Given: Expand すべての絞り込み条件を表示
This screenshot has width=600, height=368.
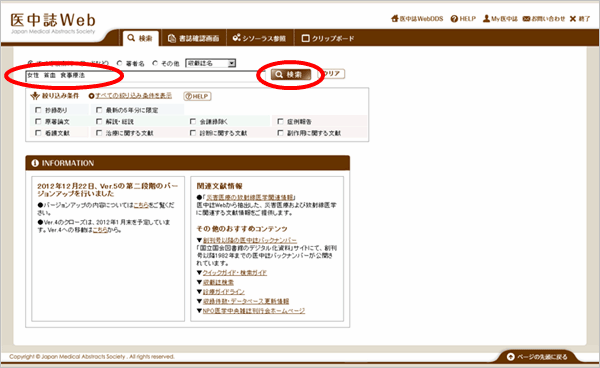Looking at the screenshot, I should coord(130,96).
